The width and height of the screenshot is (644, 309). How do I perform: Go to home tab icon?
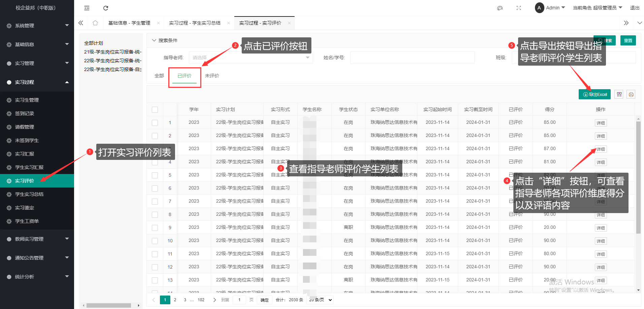pyautogui.click(x=95, y=23)
